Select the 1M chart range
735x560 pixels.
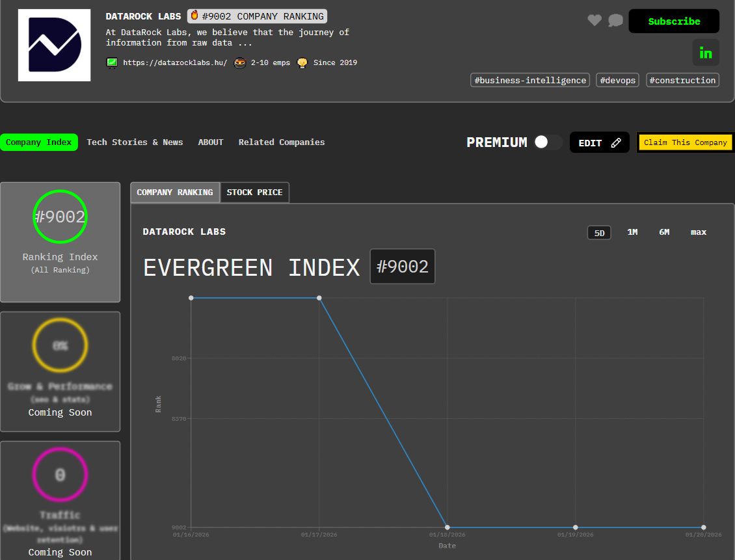632,232
